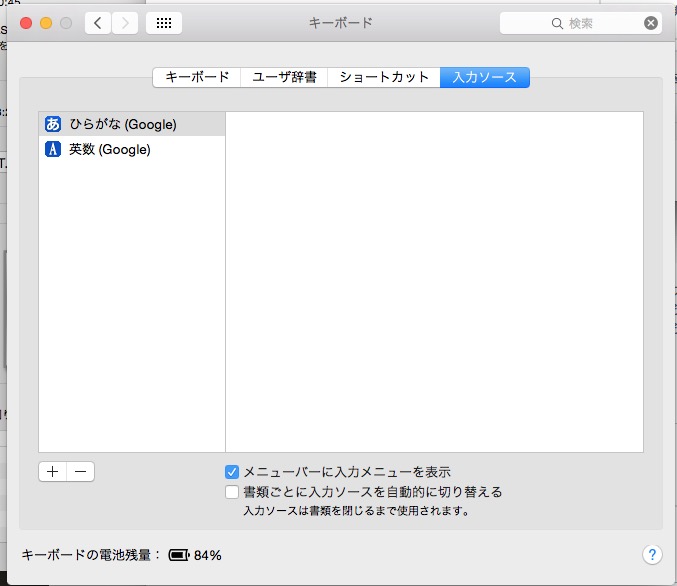Image resolution: width=677 pixels, height=586 pixels.
Task: Select ひらがな (Google) in the source list
Action: (122, 125)
